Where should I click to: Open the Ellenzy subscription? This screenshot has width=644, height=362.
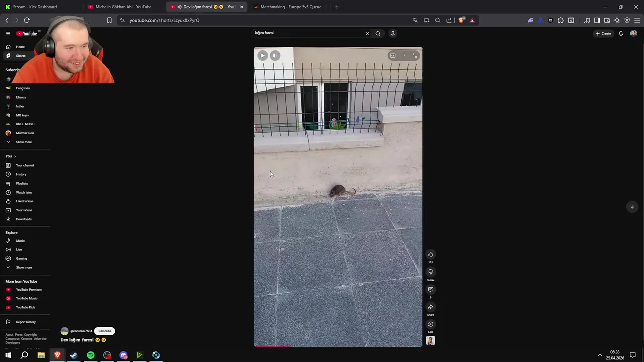[21, 97]
